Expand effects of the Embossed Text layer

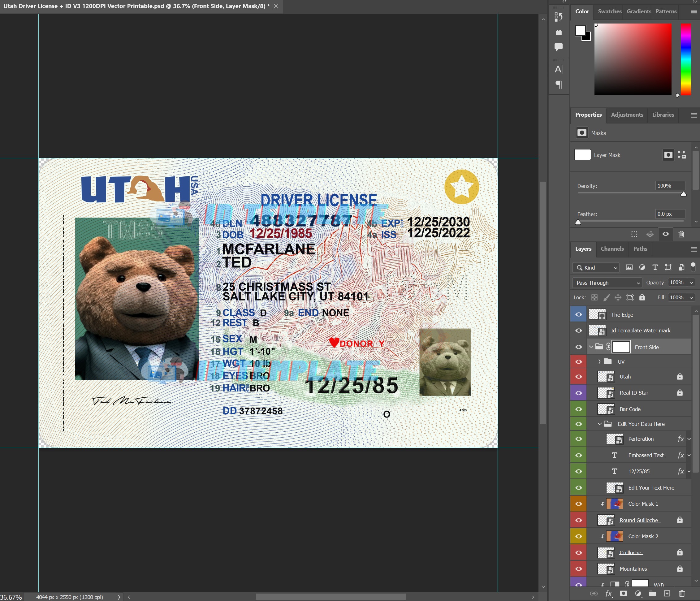[689, 456]
